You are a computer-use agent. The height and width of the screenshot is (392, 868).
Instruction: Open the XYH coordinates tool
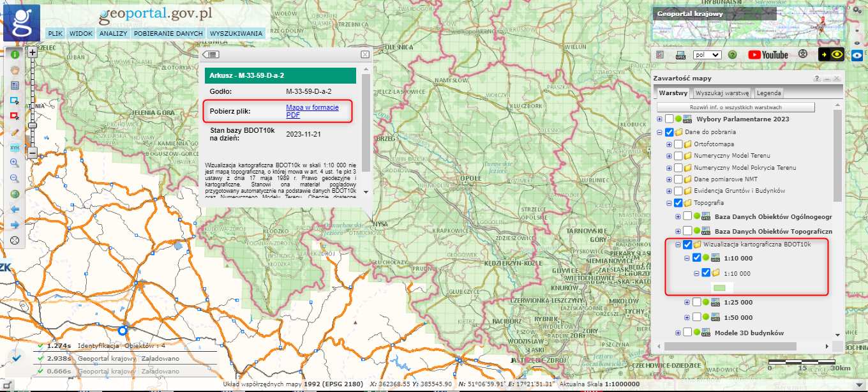click(x=14, y=148)
